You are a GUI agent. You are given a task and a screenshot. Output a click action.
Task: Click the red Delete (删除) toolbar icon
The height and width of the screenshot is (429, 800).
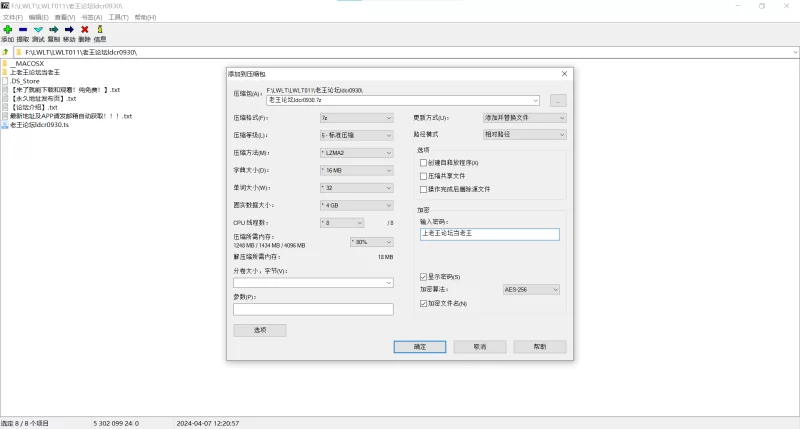tap(84, 30)
